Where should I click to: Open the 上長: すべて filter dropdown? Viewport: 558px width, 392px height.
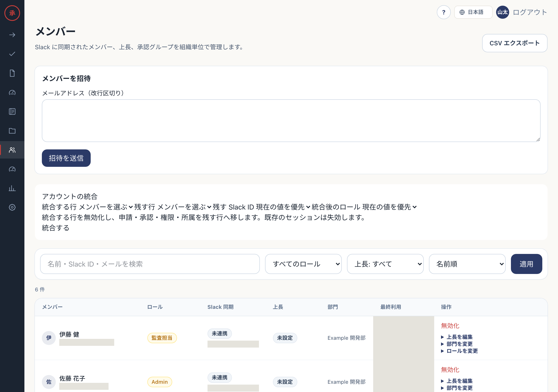coord(385,264)
